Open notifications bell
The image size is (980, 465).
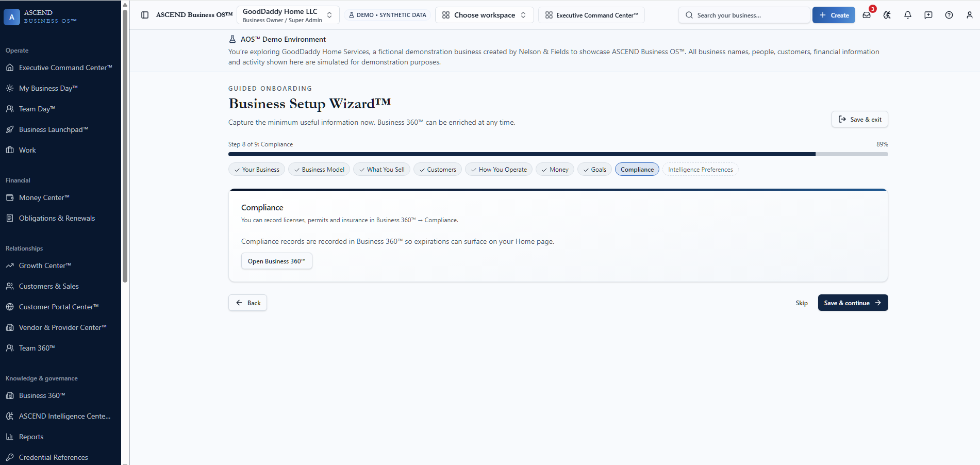pos(908,15)
